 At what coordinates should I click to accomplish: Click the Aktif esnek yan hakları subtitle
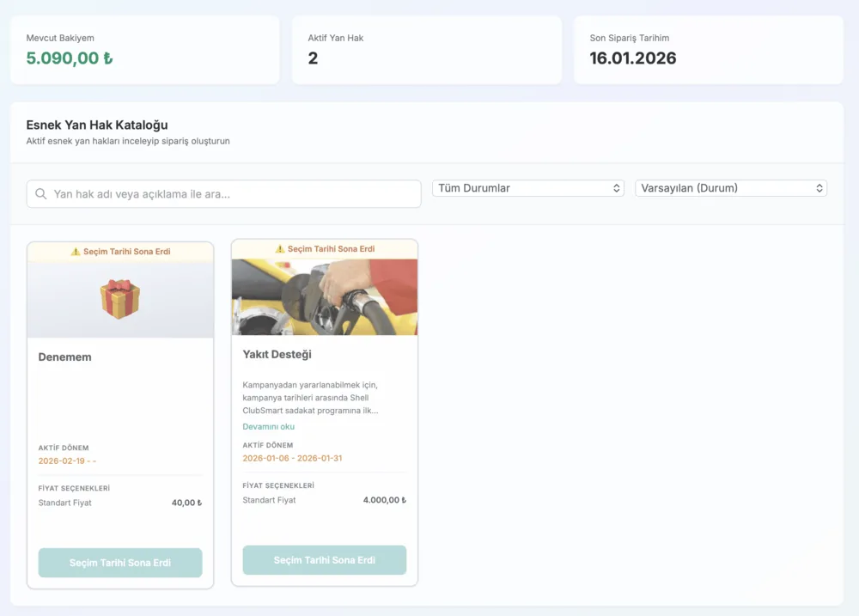(x=128, y=141)
